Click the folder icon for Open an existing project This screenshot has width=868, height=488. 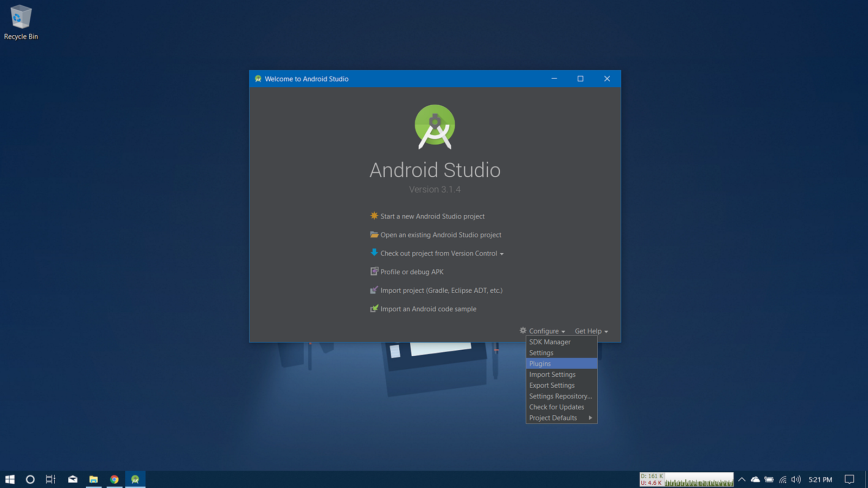(374, 234)
